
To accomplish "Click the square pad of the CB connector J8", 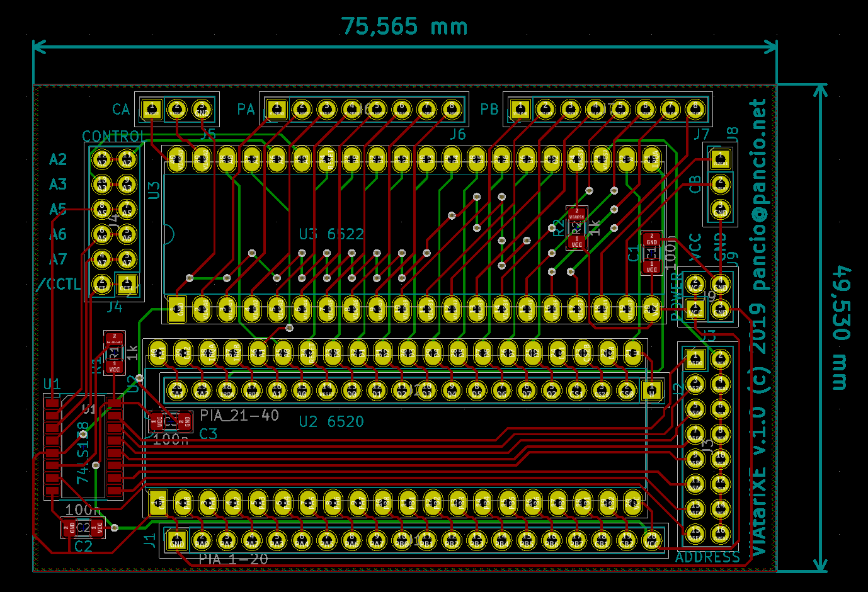I will (x=719, y=159).
